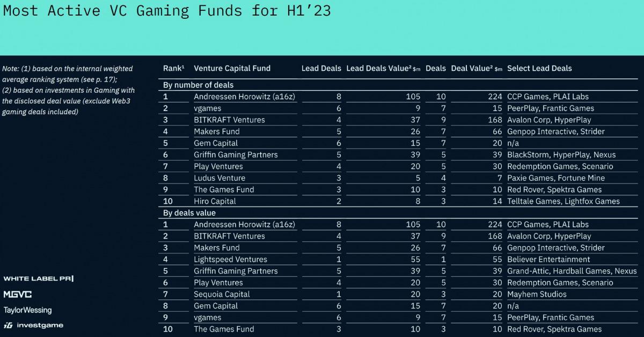644x337 pixels.
Task: Click the TaylorWessing logo
Action: pos(27,310)
